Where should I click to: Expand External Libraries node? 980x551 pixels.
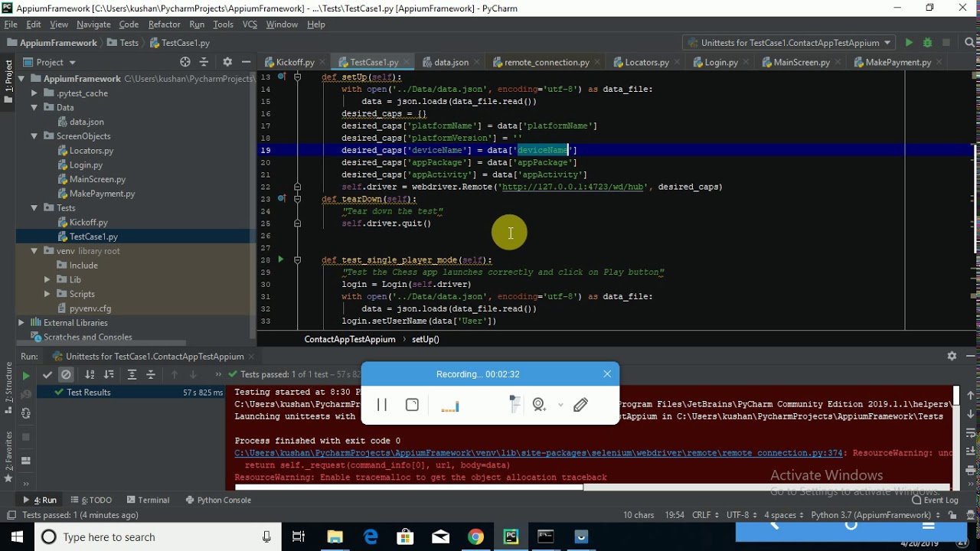click(21, 323)
